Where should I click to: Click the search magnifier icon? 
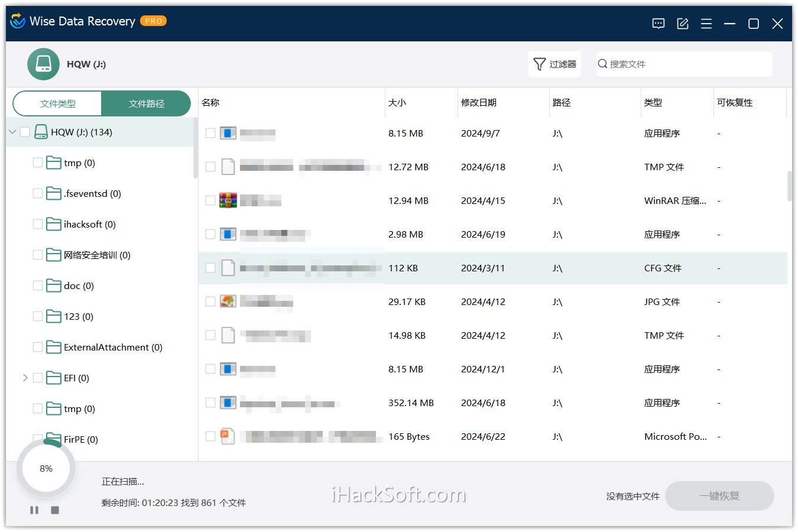coord(602,64)
